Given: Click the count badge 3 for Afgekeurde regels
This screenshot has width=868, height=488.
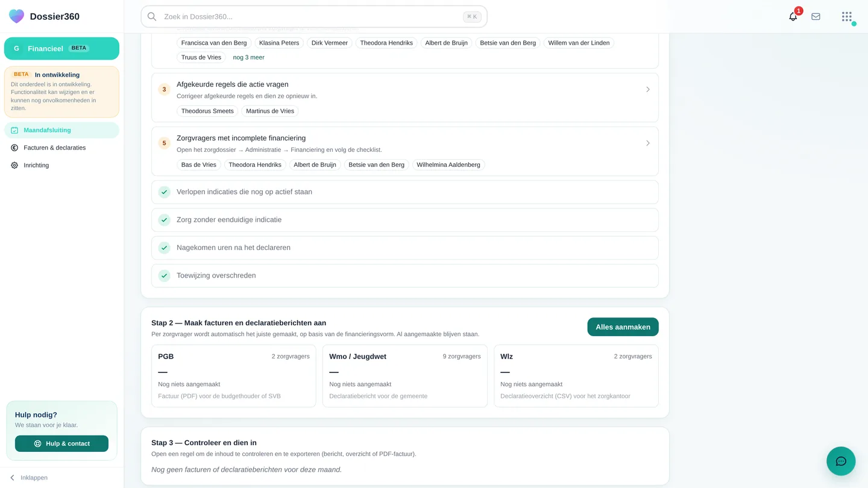Looking at the screenshot, I should click(x=164, y=90).
